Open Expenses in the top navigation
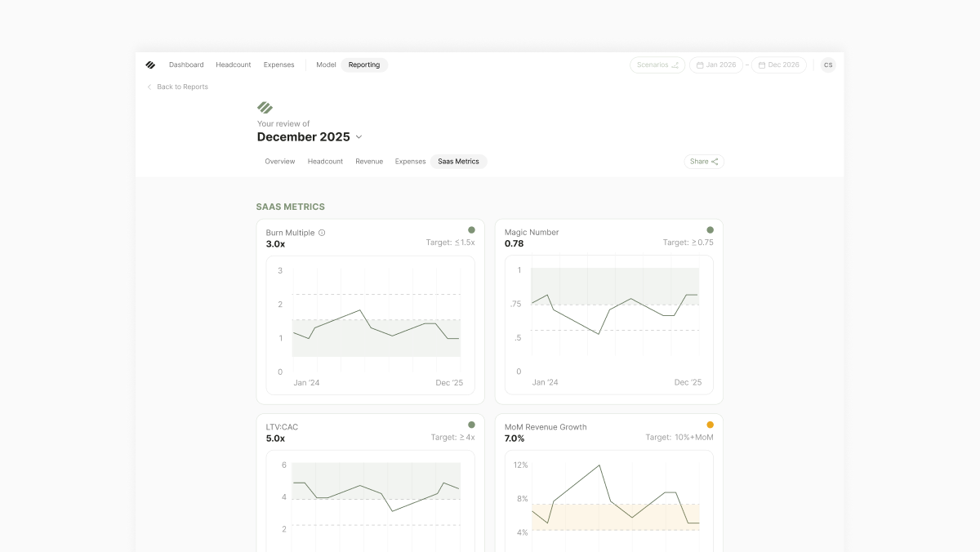Image resolution: width=980 pixels, height=552 pixels. (x=278, y=65)
